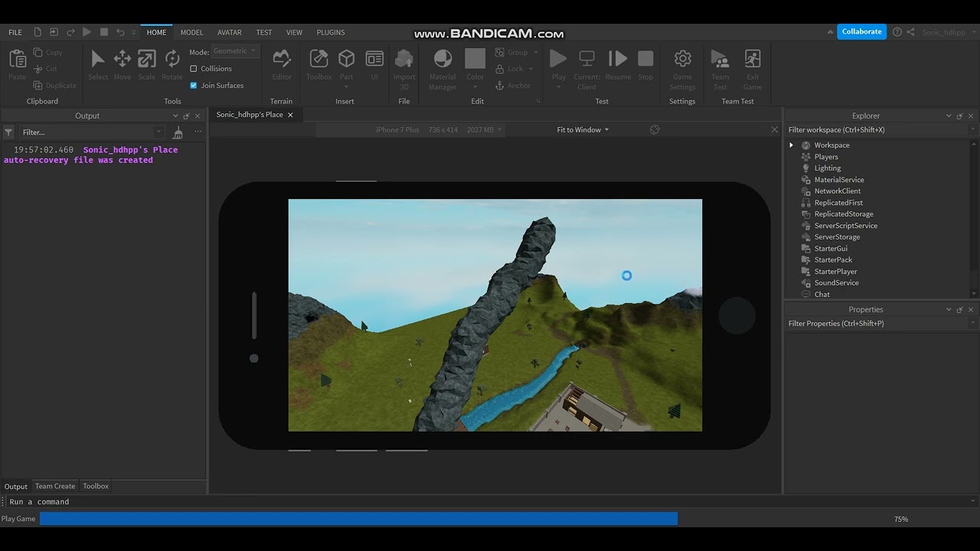Open the Explorer panel options chevron

click(949, 116)
